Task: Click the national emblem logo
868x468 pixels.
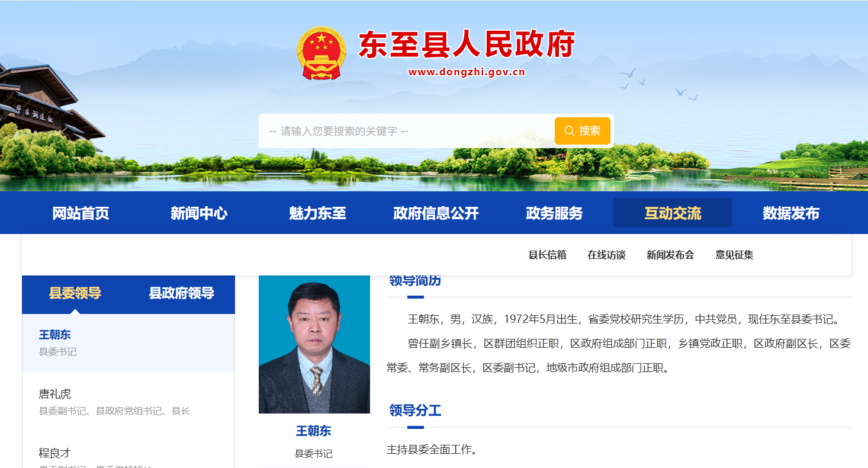Action: pyautogui.click(x=321, y=53)
